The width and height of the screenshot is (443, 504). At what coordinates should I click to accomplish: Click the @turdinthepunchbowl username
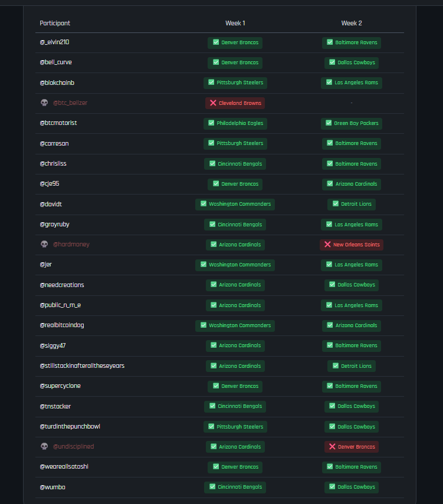[x=70, y=426]
